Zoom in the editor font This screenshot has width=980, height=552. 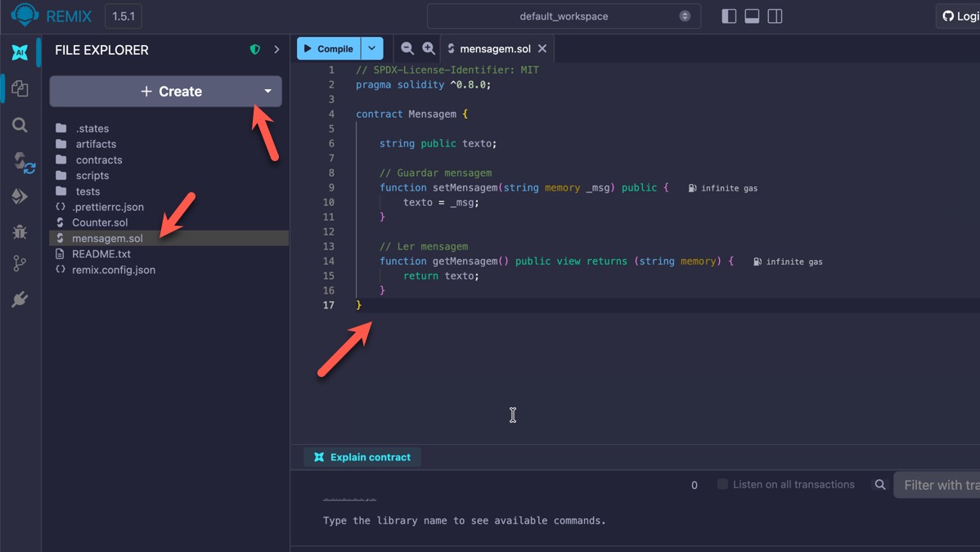tap(428, 49)
